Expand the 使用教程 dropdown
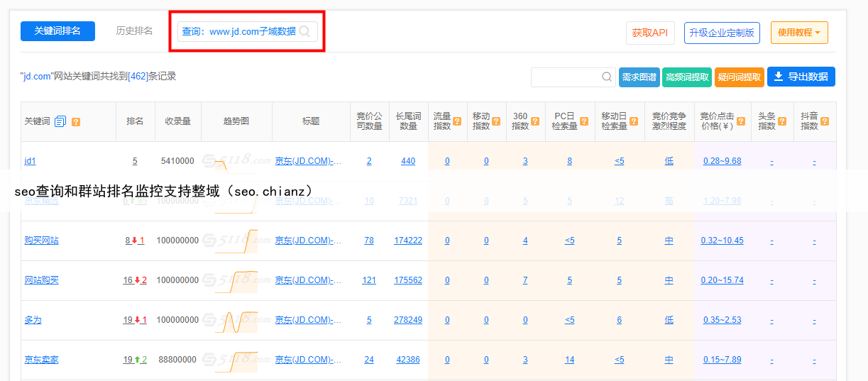The width and height of the screenshot is (868, 381). [798, 33]
